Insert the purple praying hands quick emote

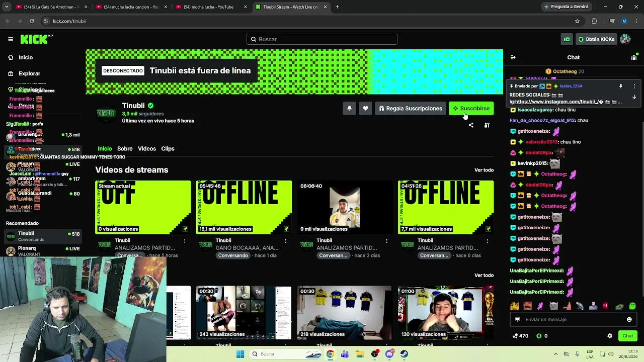click(540, 306)
